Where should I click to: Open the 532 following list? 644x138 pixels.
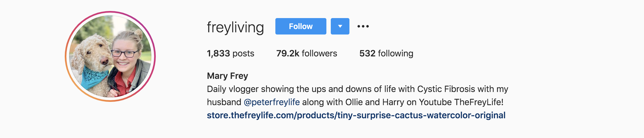[386, 53]
